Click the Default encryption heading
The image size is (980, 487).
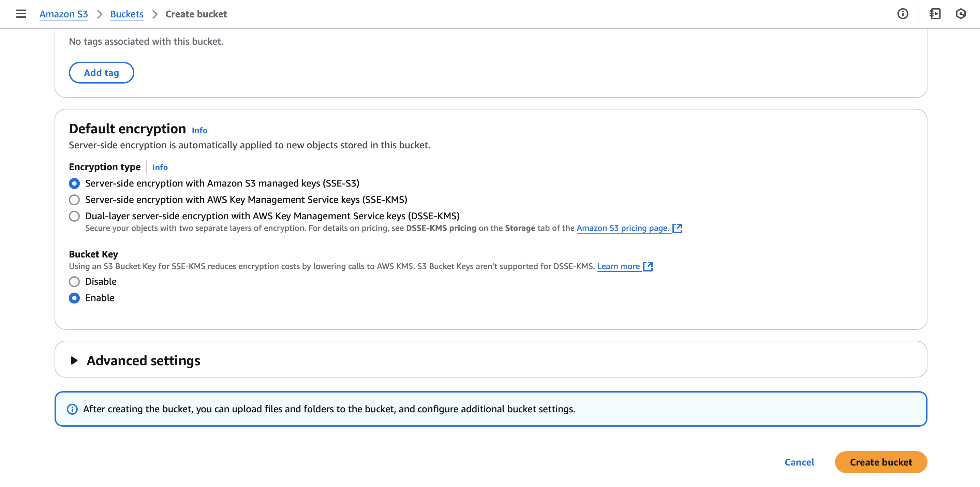128,129
